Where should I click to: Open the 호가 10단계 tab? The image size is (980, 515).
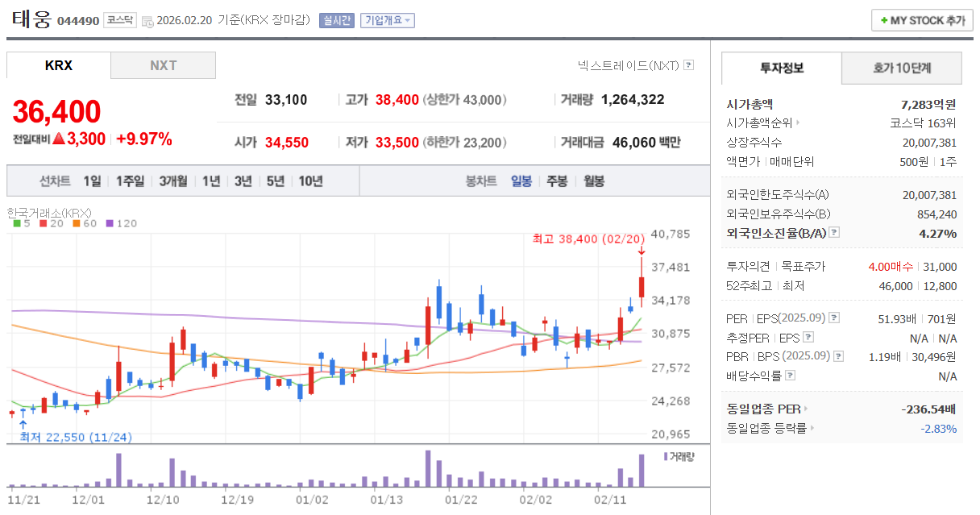(x=901, y=68)
